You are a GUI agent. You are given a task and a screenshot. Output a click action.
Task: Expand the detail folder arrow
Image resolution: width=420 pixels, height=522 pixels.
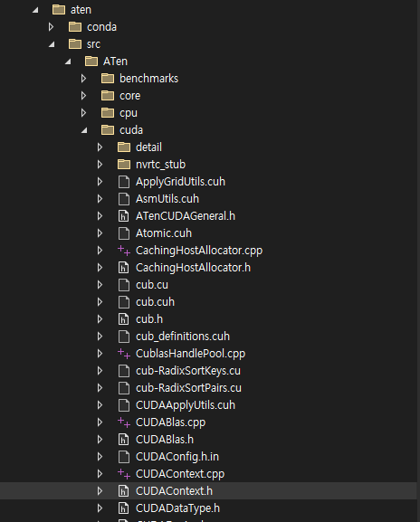click(100, 147)
